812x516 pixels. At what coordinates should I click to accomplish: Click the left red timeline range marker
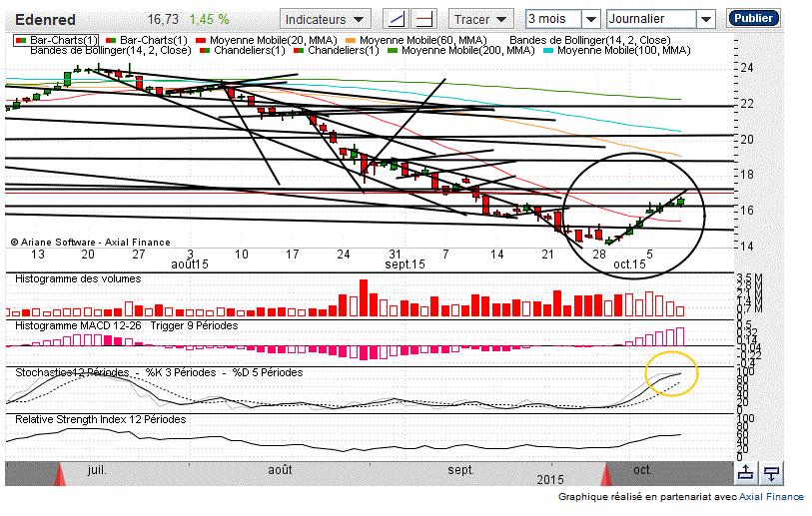tap(60, 475)
